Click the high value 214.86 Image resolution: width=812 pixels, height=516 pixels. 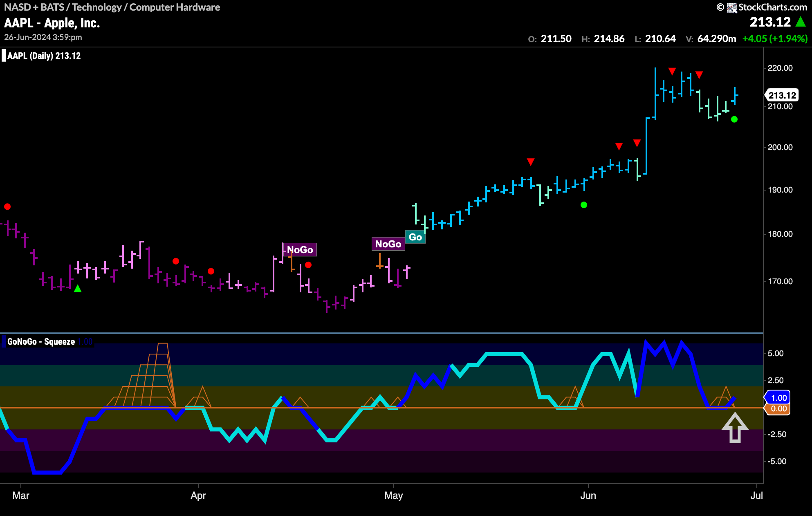coord(609,39)
